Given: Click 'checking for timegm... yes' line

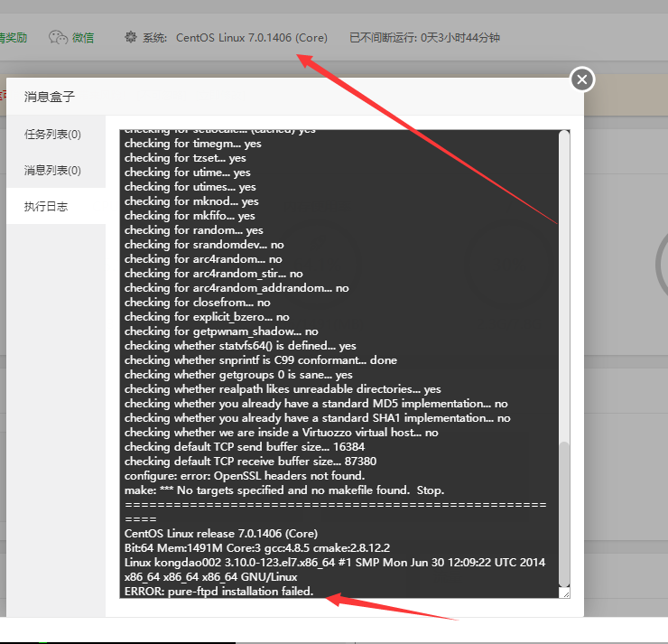Looking at the screenshot, I should pos(193,144).
